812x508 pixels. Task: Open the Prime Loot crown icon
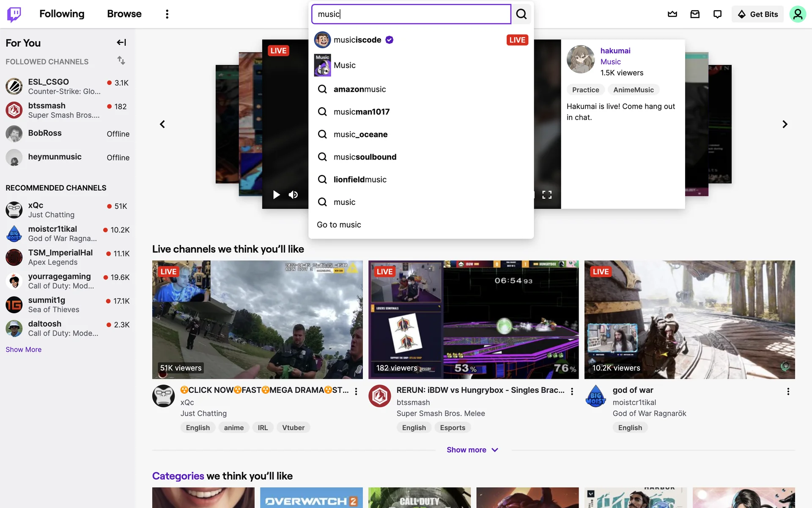672,14
